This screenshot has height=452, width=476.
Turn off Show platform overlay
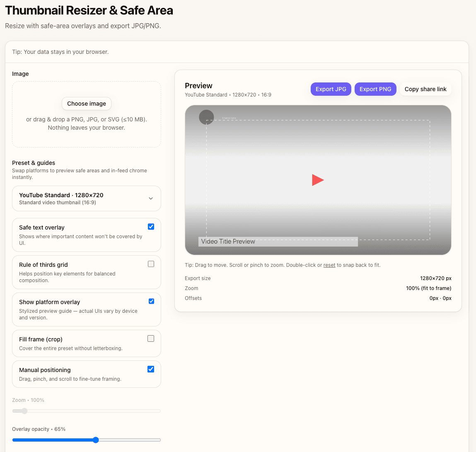click(x=151, y=301)
